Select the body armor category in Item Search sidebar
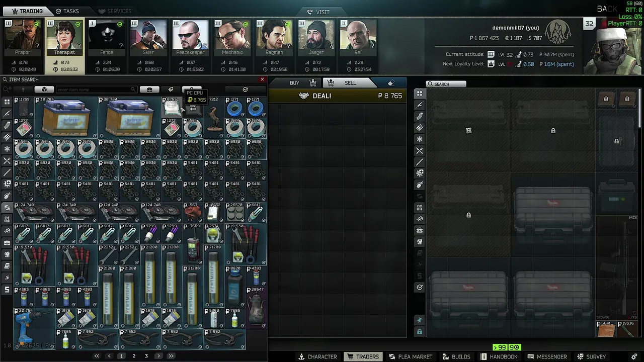Viewport: 644px width, 362px height. (x=7, y=254)
